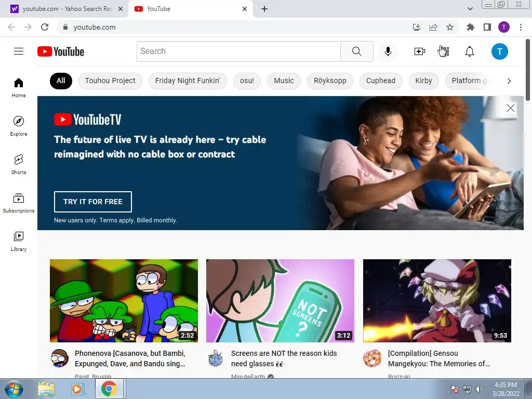
Task: Open the notifications bell
Action: [x=469, y=51]
